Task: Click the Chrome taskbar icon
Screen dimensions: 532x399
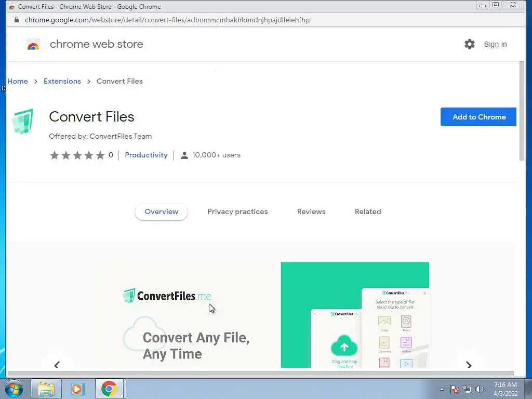Action: [109, 389]
